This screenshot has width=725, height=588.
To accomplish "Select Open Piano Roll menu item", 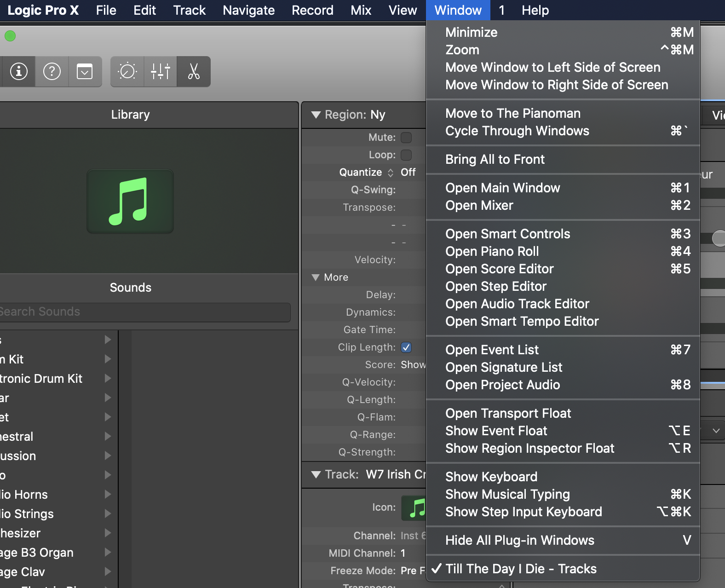I will pos(563,251).
